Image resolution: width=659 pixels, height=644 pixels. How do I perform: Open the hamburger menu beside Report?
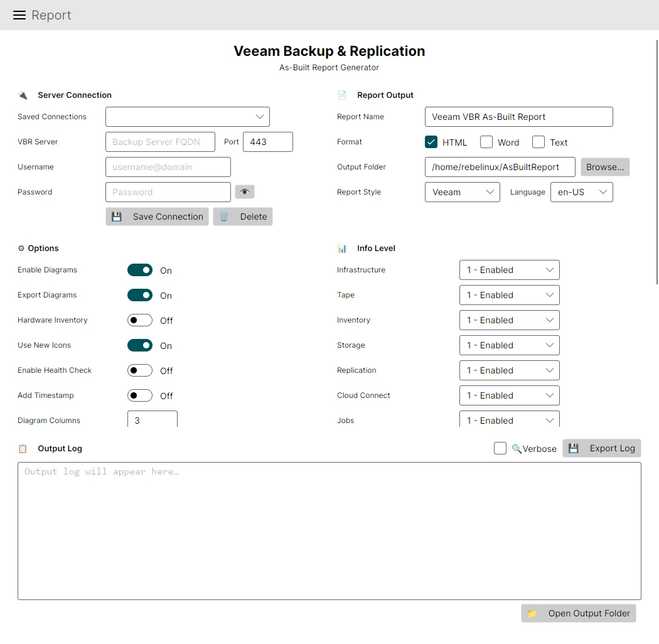click(18, 14)
